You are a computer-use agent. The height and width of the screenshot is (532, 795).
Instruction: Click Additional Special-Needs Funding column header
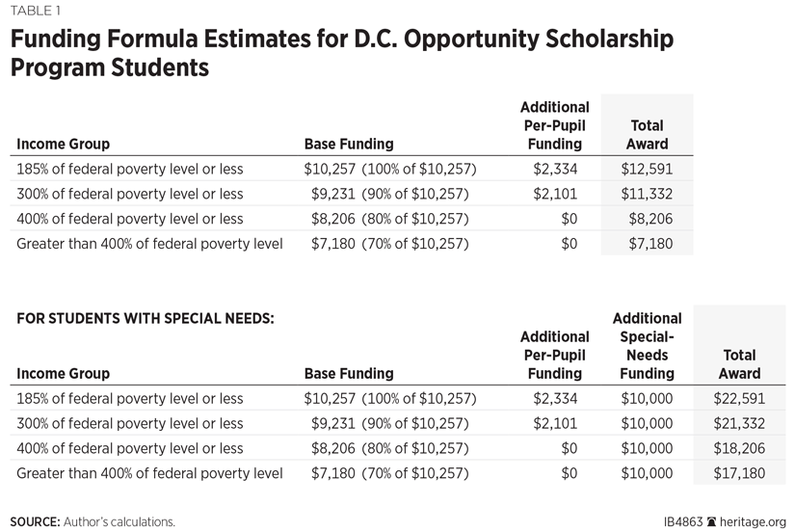(x=647, y=345)
